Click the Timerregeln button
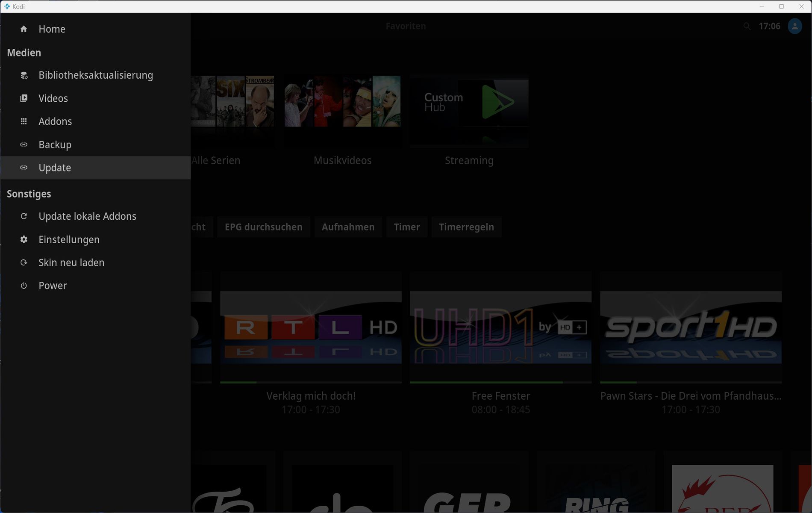 (x=466, y=227)
